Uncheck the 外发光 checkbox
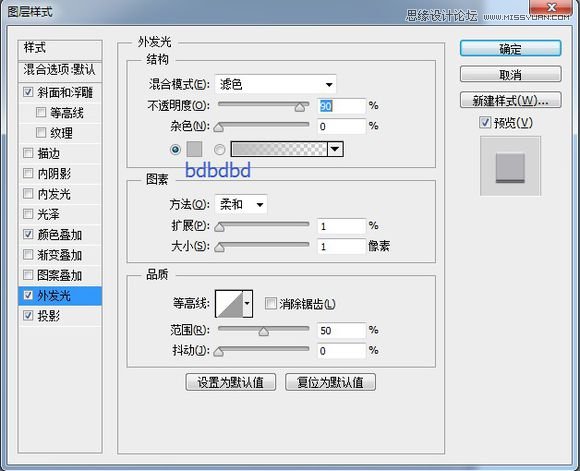This screenshot has height=471, width=580. pos(28,295)
